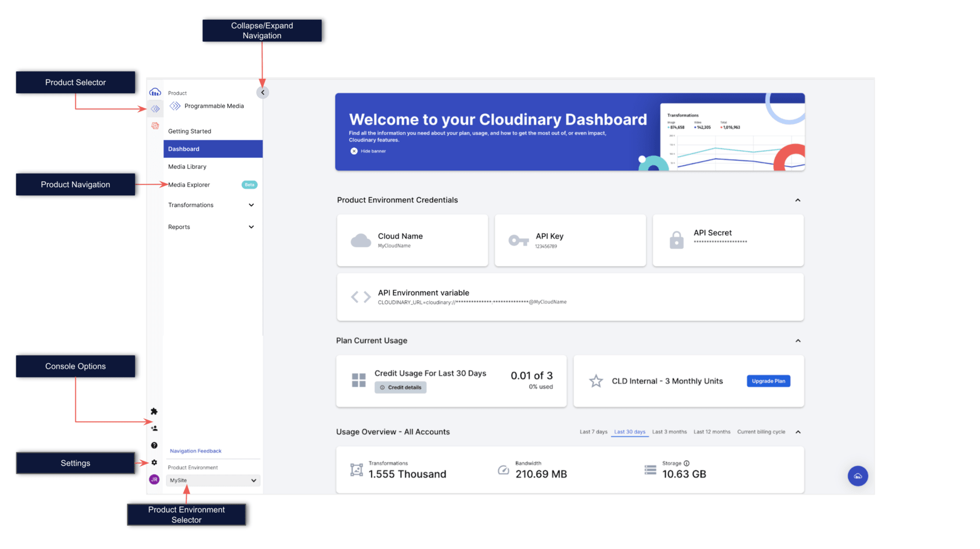
Task: Open Settings using the gear icon
Action: click(x=154, y=462)
